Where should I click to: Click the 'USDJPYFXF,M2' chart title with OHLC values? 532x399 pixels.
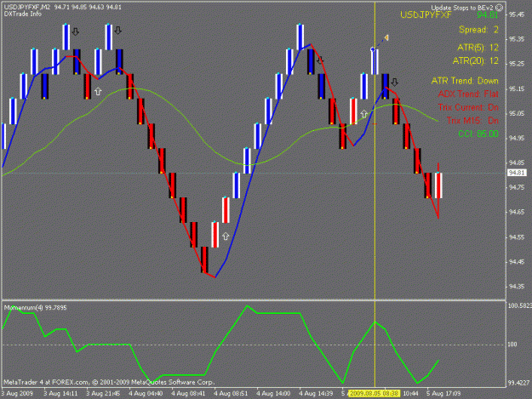(63, 7)
